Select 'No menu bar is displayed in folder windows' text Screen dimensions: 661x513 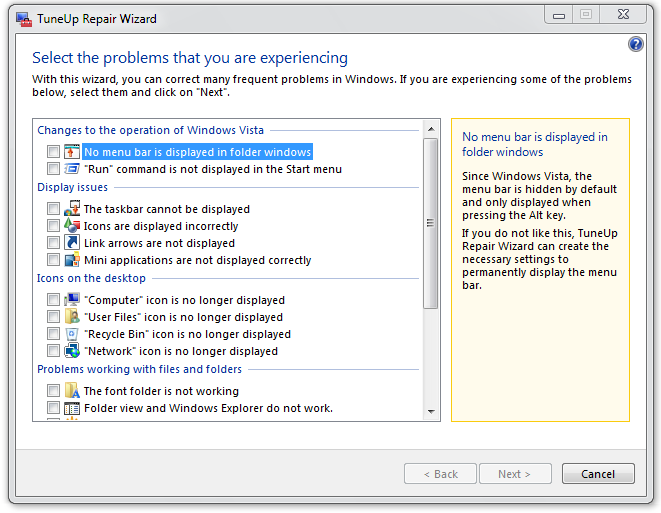coord(197,152)
